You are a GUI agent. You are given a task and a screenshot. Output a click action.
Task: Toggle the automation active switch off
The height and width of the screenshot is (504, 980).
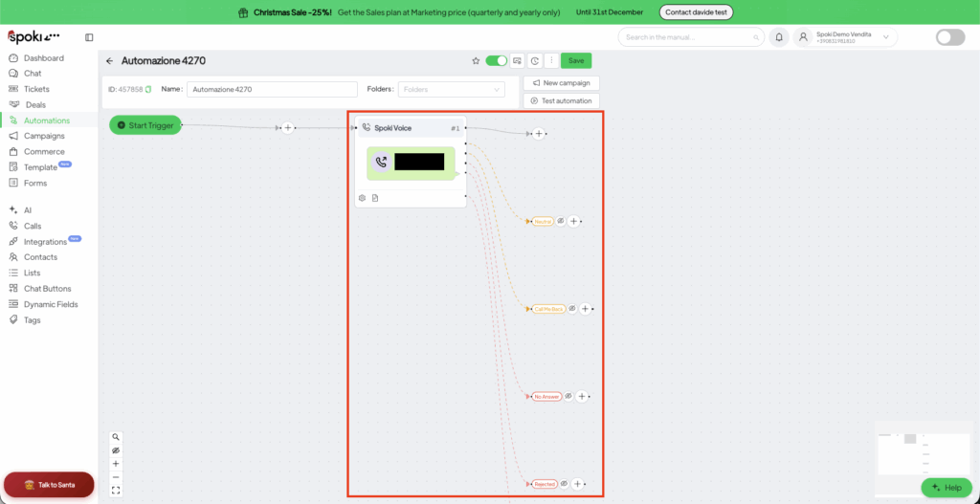coord(496,60)
